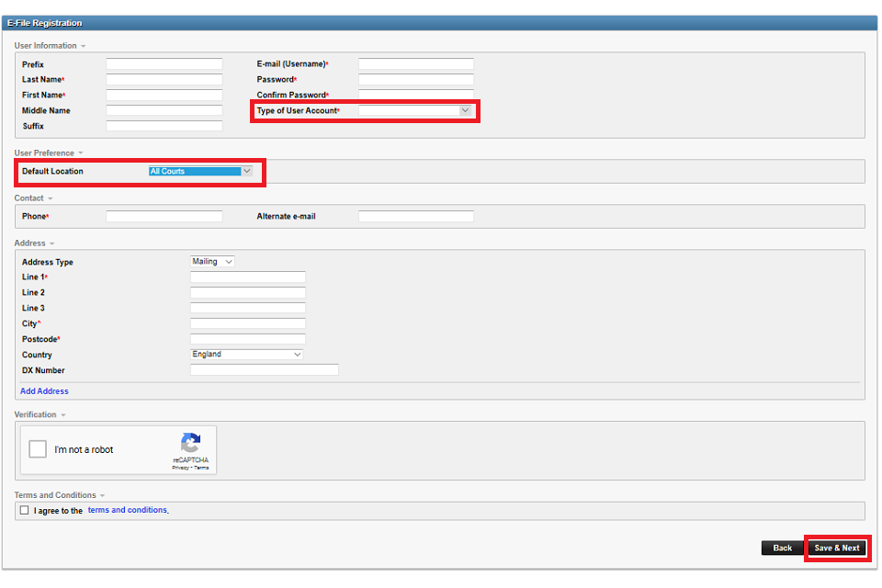This screenshot has width=882, height=588.
Task: Collapse the User Information section
Action: point(84,46)
